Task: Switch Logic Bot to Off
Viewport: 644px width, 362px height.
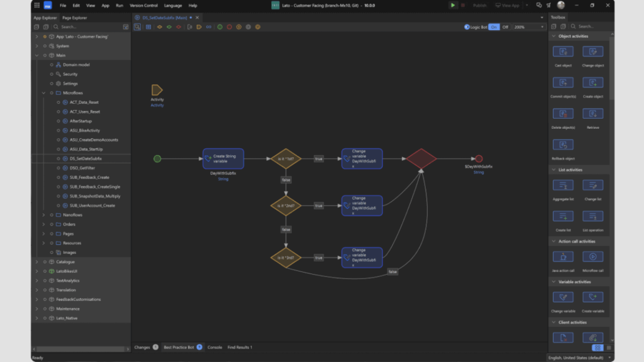Action: click(505, 27)
